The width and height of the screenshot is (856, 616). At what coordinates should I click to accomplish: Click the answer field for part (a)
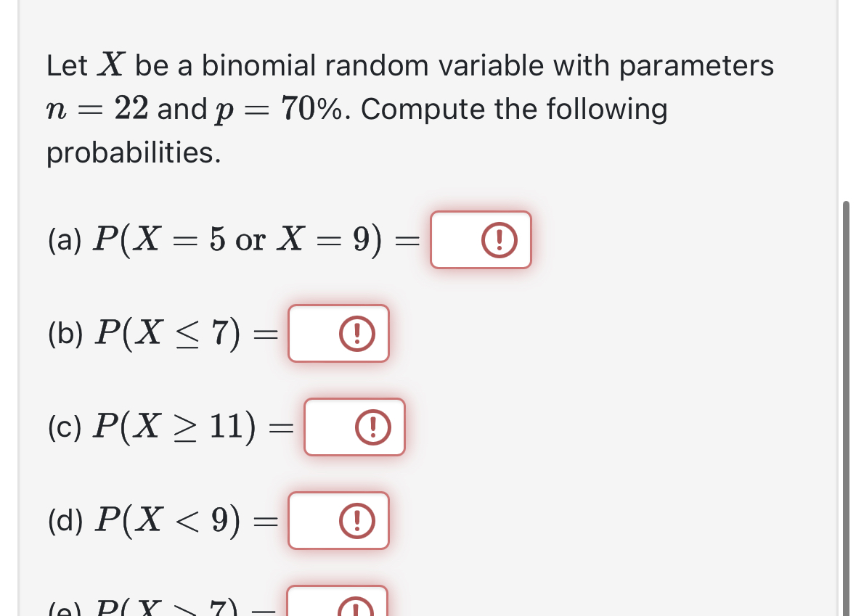481,239
